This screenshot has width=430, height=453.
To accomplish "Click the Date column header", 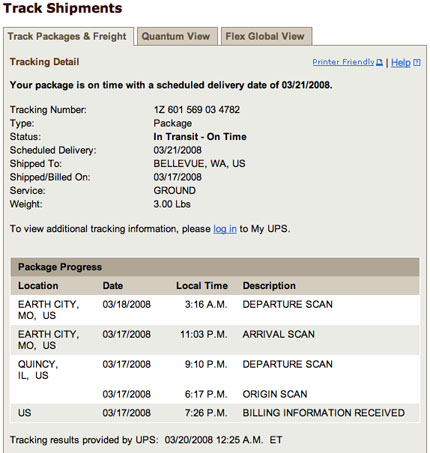I will coord(113,286).
